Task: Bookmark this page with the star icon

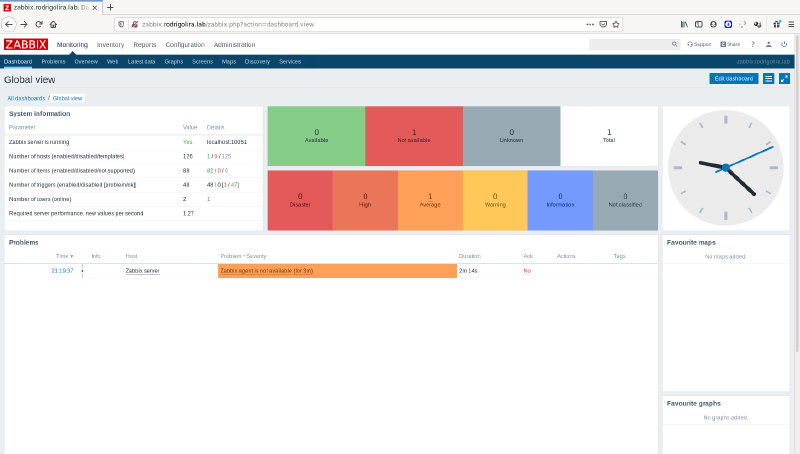Action: (618, 23)
